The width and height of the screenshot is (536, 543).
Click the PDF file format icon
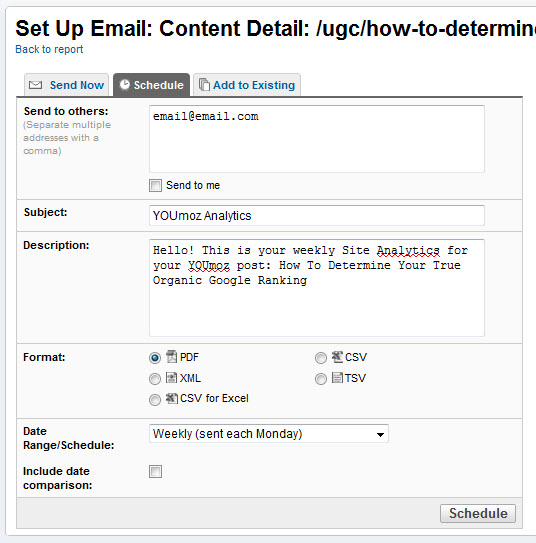coord(171,356)
